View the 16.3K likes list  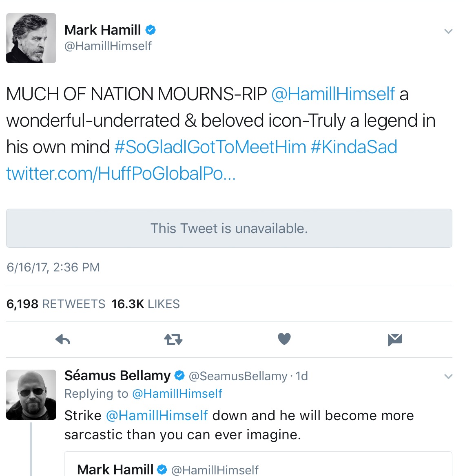pyautogui.click(x=145, y=304)
